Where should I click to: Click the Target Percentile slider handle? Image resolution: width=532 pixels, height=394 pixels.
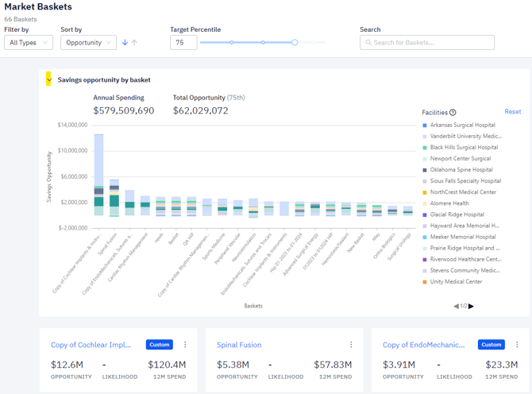click(x=295, y=43)
